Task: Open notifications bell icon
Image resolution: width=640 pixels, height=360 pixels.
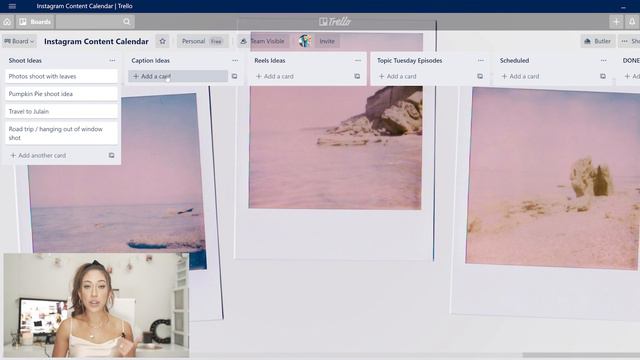Action: (632, 22)
